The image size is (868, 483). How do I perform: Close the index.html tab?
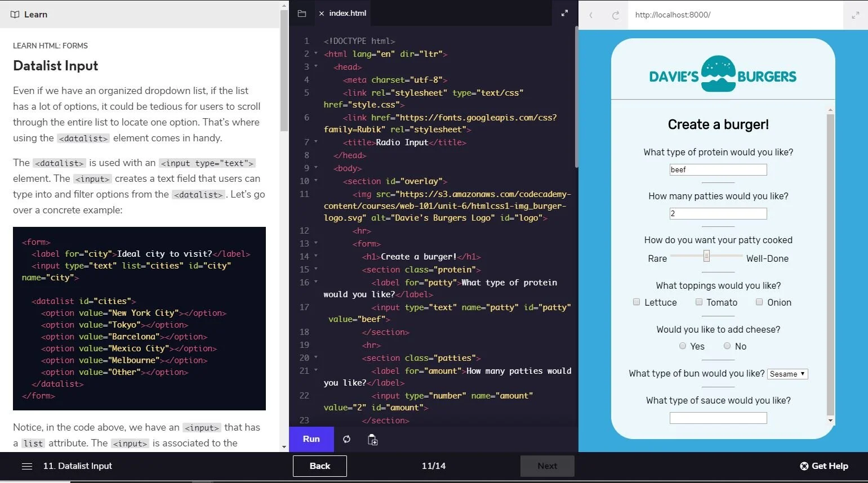(322, 12)
